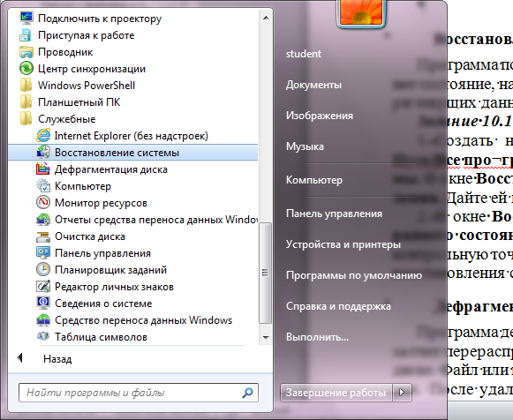Open Компьютер in the right pane
The height and width of the screenshot is (420, 513).
tap(314, 180)
